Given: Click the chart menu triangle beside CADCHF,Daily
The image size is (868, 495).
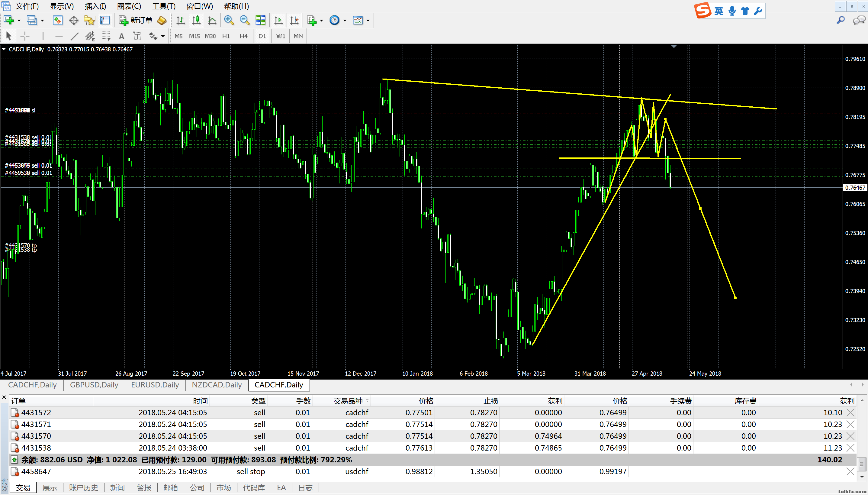Looking at the screenshot, I should coord(4,49).
